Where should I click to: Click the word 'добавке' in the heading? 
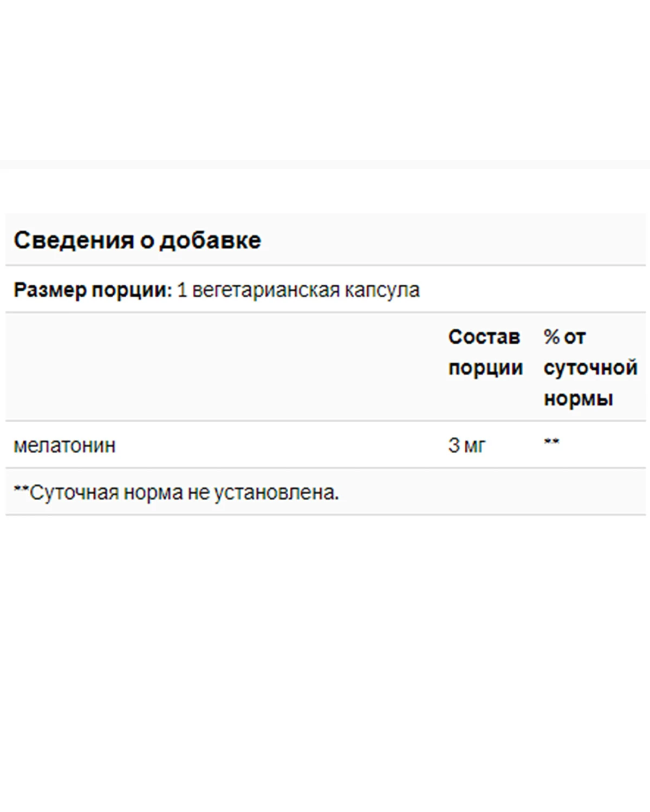pyautogui.click(x=210, y=240)
